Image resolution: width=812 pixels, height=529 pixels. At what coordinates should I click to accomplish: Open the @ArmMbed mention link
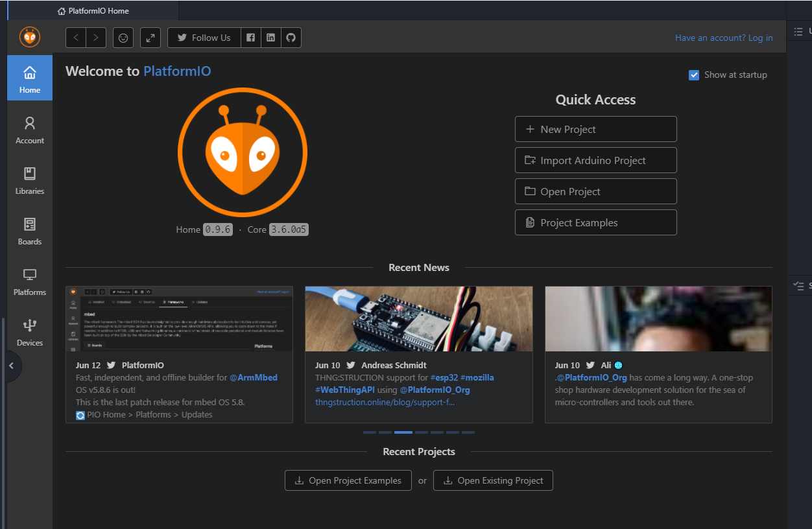[x=254, y=377]
